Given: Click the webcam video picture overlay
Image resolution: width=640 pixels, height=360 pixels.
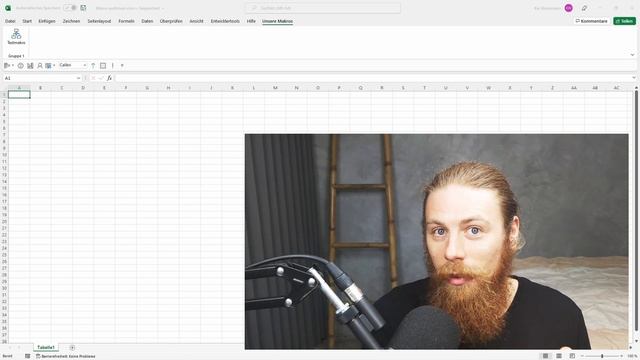Looking at the screenshot, I should point(436,241).
